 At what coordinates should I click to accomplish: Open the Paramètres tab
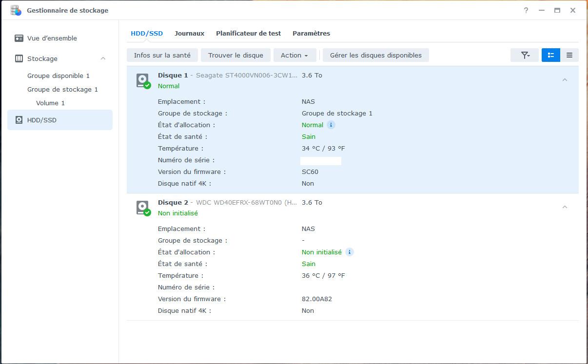(x=311, y=33)
